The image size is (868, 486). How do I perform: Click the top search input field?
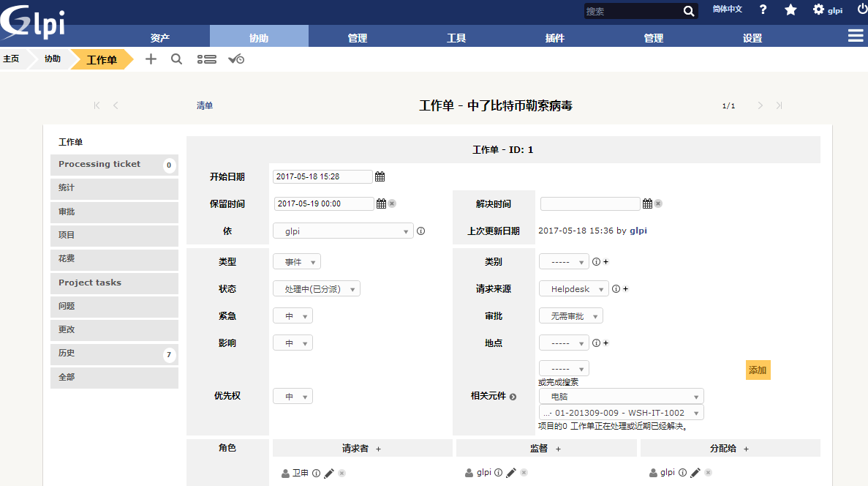[x=632, y=11]
